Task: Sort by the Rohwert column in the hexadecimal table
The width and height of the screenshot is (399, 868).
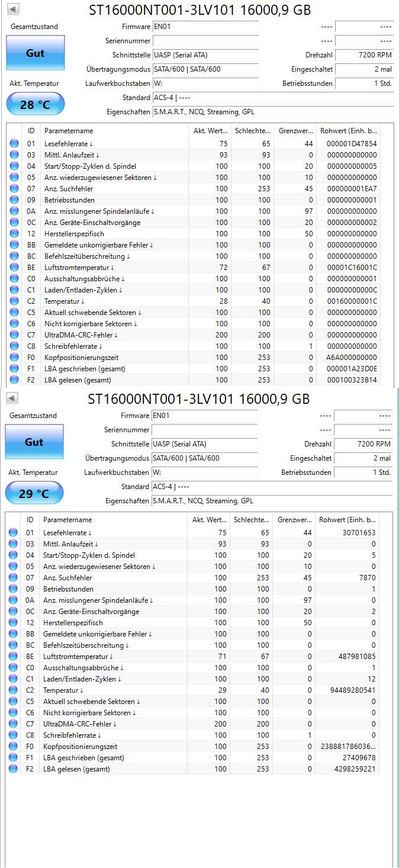Action: point(347,131)
